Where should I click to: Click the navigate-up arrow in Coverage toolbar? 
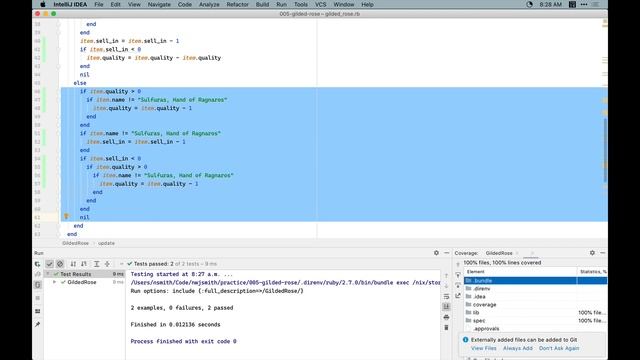(x=458, y=264)
